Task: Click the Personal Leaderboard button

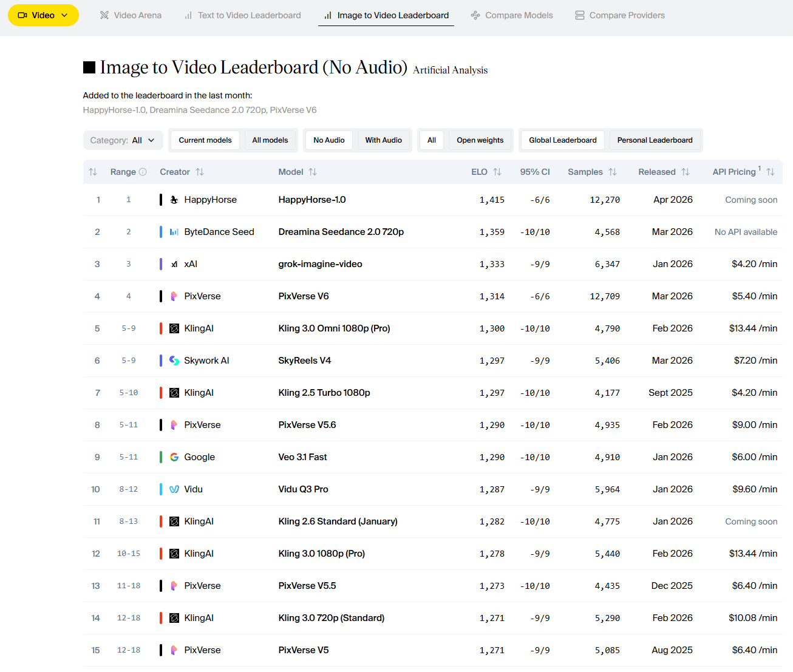Action: point(655,140)
